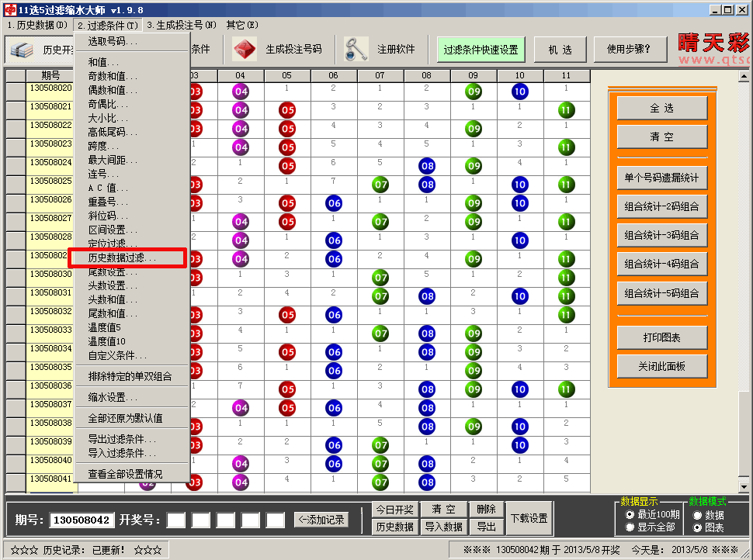This screenshot has width=753, height=560.
Task: Choose 排除特定的单双组合 menu entry
Action: (132, 376)
